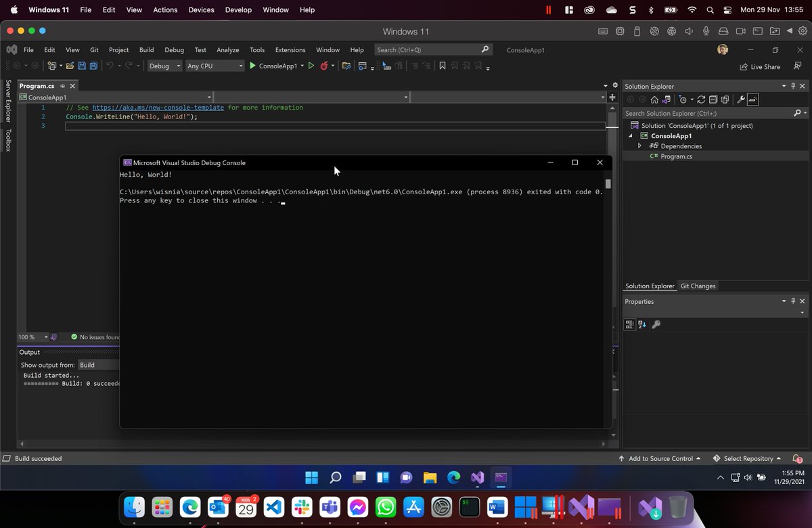Click Pending Changes Filter clock icon
812x528 pixels.
tap(683, 100)
